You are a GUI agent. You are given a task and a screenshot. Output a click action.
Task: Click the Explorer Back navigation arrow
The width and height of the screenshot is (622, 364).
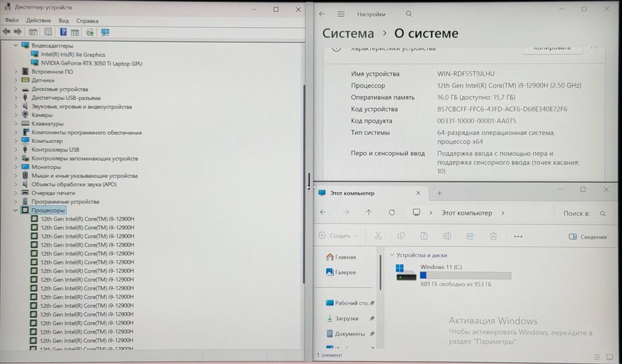coord(323,212)
